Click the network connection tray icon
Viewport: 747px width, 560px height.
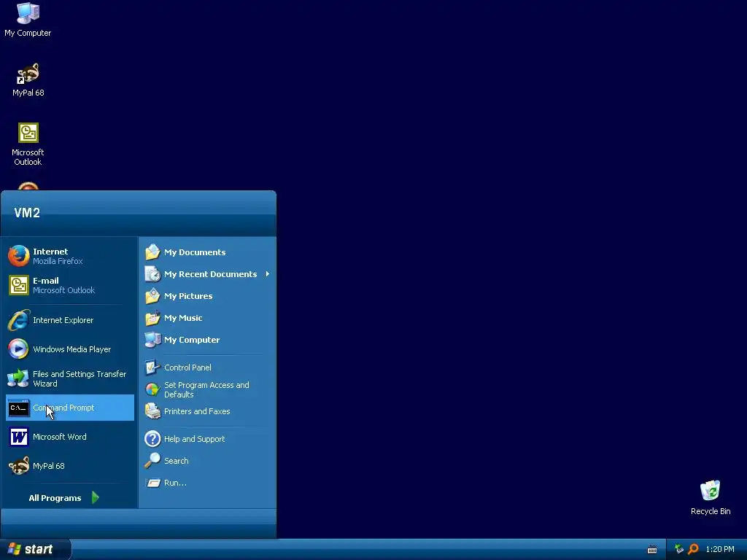pyautogui.click(x=679, y=549)
